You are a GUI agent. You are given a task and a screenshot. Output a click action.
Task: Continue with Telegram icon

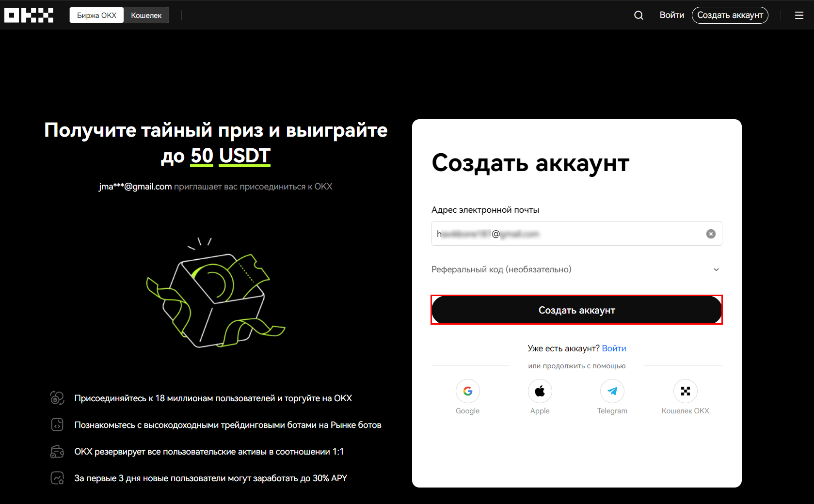coord(612,391)
